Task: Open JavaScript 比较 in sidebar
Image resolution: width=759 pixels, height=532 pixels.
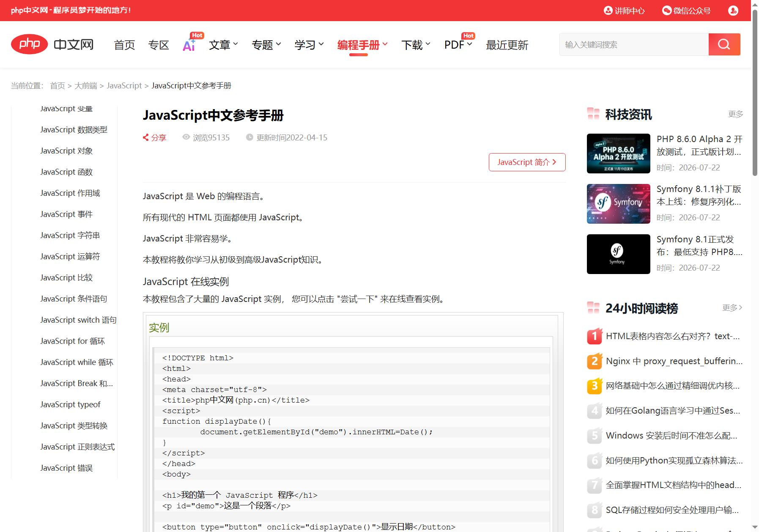Action: coord(66,278)
